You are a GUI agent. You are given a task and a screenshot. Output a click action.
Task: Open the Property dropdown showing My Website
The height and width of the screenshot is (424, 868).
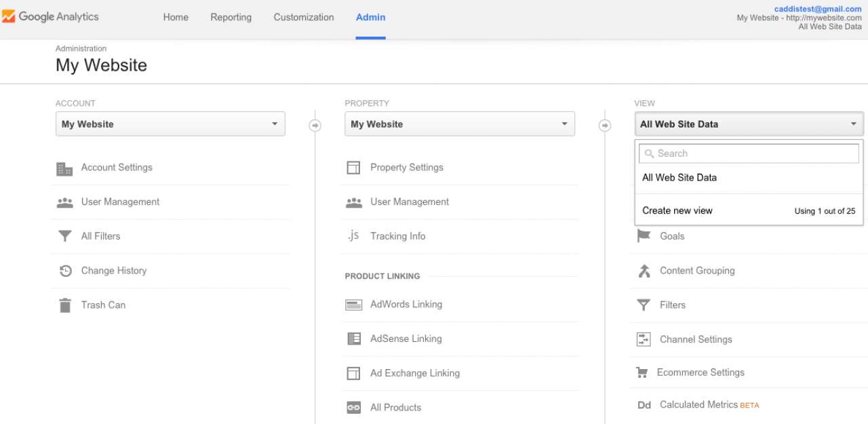pos(460,124)
